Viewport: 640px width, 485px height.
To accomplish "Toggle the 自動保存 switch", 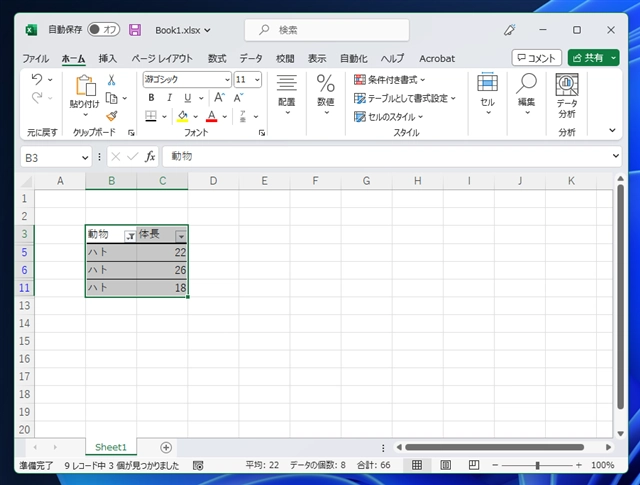I will pos(103,30).
